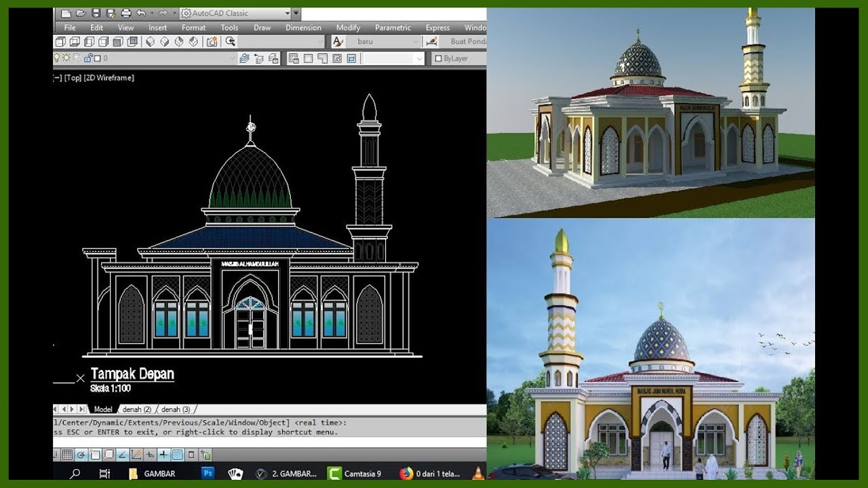Image resolution: width=868 pixels, height=488 pixels.
Task: Toggle Object Snap status bar button
Action: (x=95, y=455)
